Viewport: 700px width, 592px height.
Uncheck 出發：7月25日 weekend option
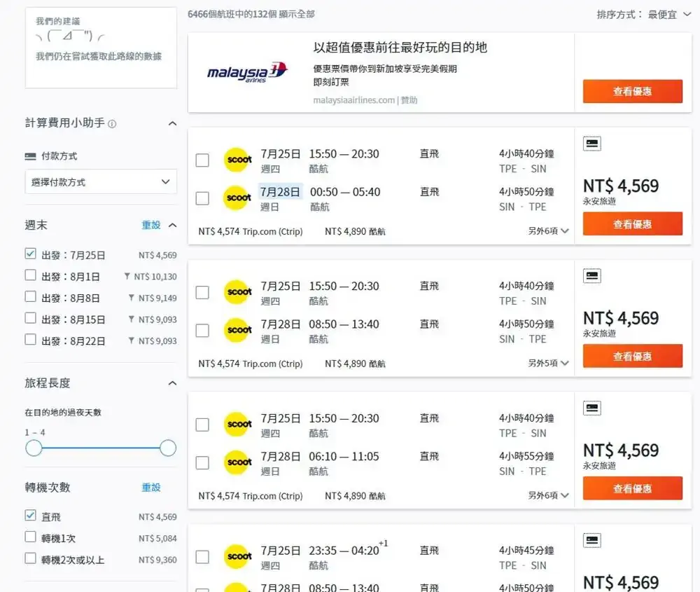[30, 254]
